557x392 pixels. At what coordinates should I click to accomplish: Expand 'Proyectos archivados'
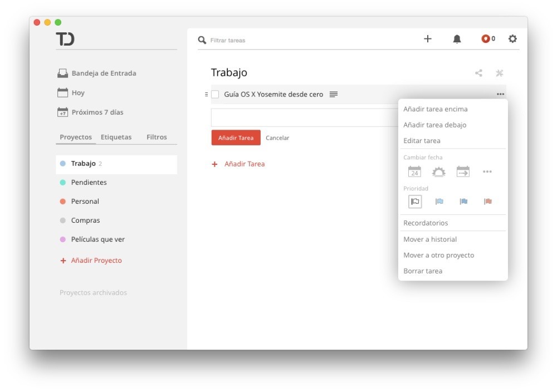[93, 292]
